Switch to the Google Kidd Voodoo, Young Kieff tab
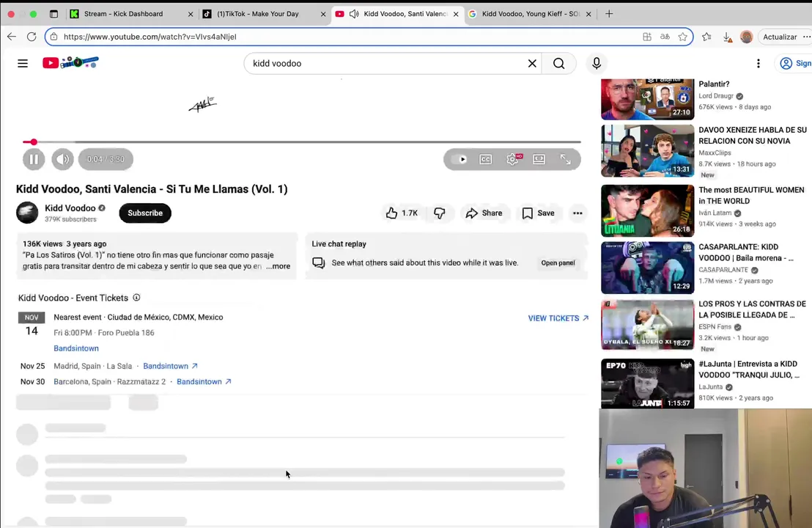Viewport: 812px width, 528px height. [x=531, y=14]
